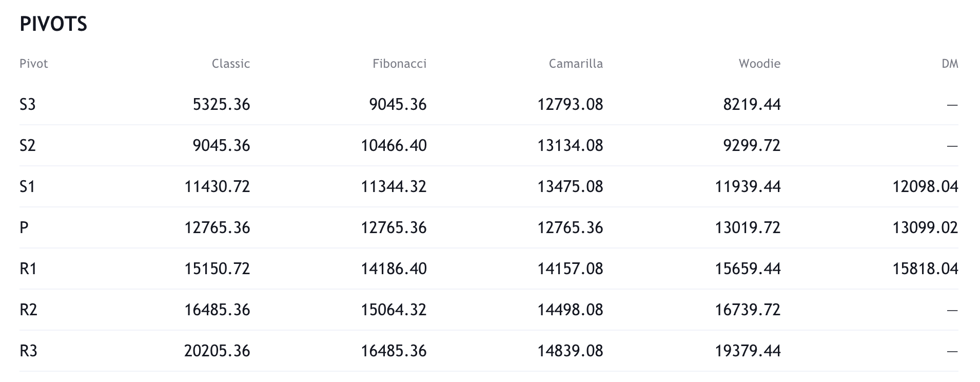
Task: Select DM R1 value 15818.04
Action: pos(925,269)
